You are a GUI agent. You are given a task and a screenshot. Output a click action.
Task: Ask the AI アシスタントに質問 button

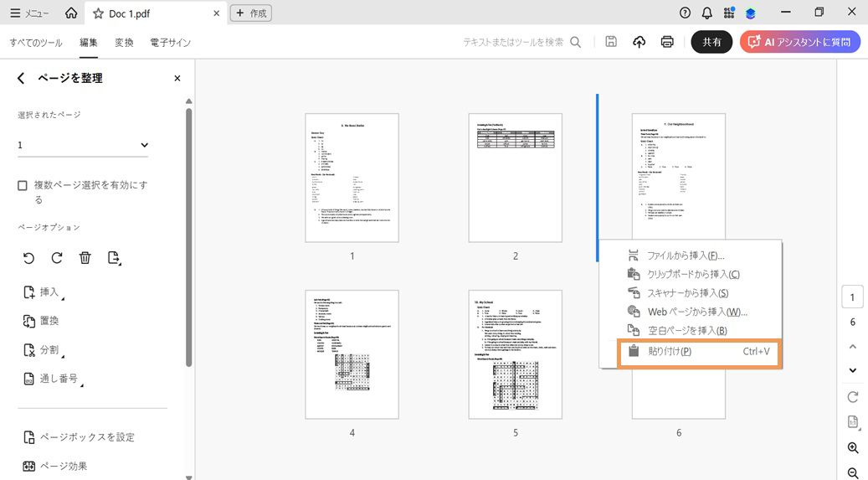click(800, 42)
